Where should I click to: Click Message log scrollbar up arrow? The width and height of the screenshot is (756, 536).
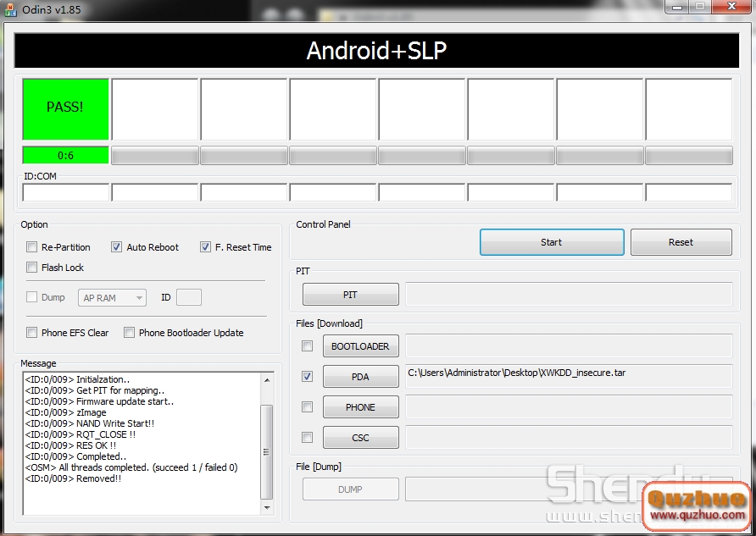[x=267, y=379]
